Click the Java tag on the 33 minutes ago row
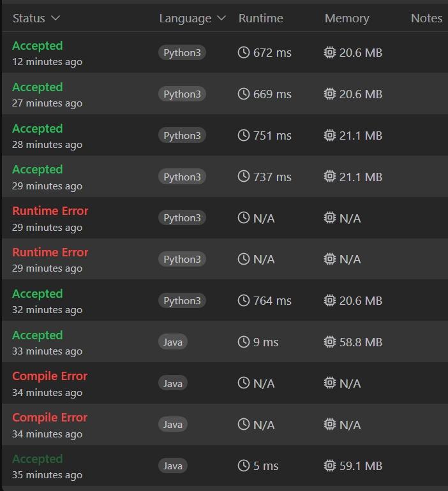 tap(173, 342)
